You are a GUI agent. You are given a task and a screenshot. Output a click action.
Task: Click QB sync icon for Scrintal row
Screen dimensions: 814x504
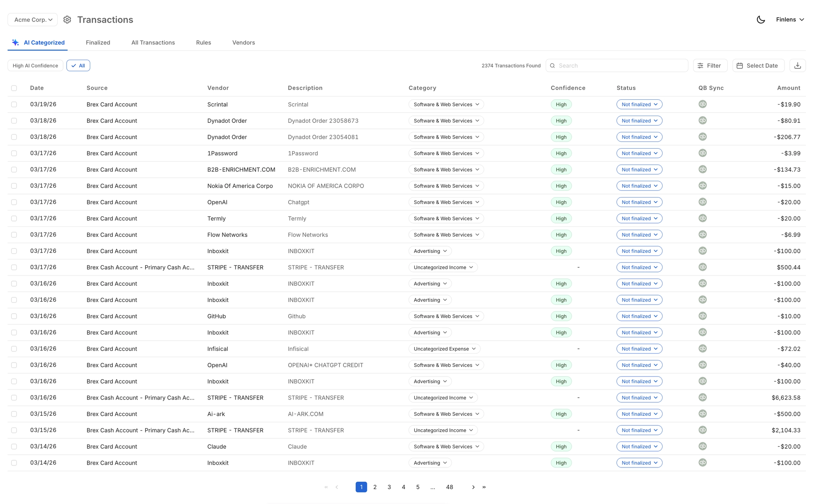pyautogui.click(x=702, y=104)
